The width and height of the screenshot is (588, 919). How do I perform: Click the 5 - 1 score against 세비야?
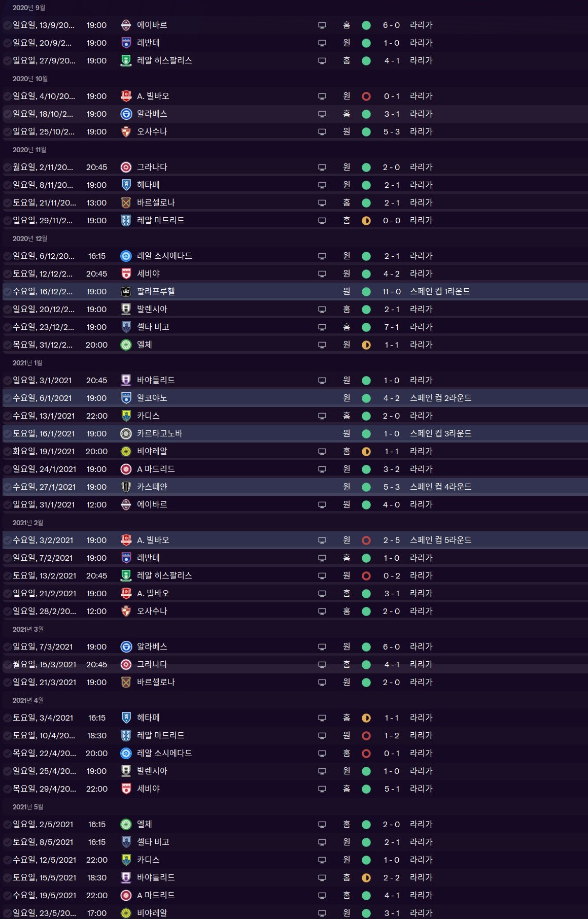click(x=392, y=789)
